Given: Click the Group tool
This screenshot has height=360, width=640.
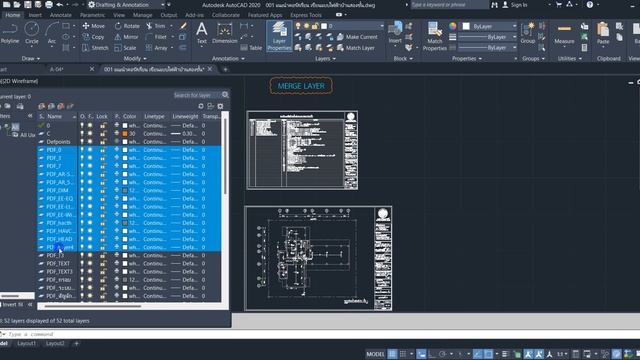Looking at the screenshot, I should pos(528,33).
